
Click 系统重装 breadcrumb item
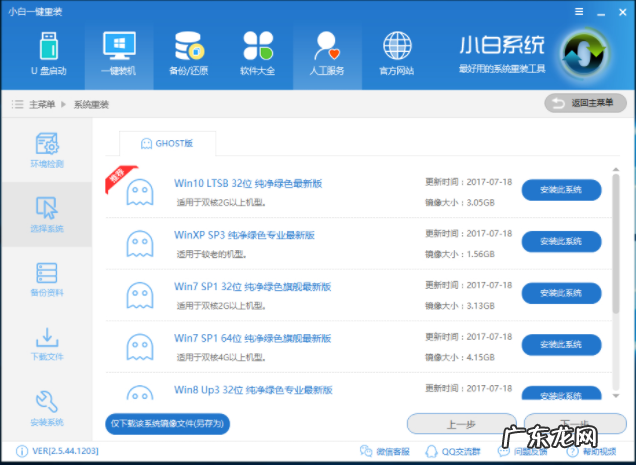[91, 105]
